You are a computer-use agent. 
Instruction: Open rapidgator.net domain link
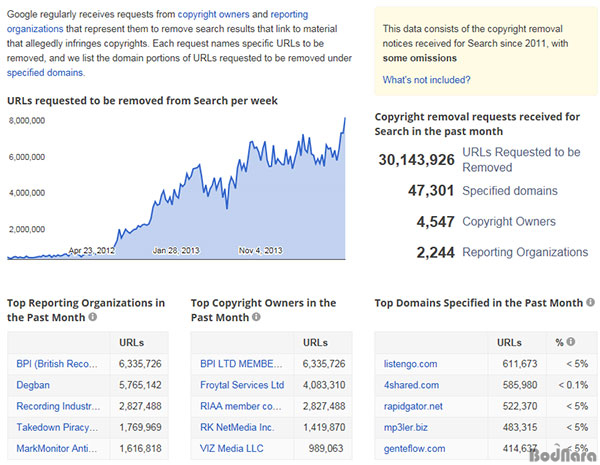(413, 406)
